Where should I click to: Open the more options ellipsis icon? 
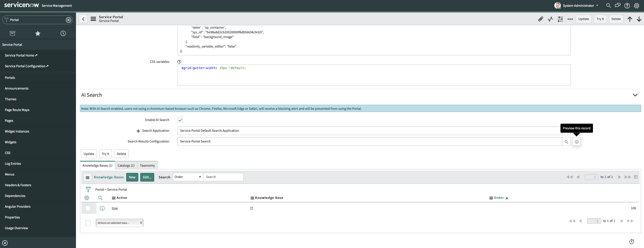[x=570, y=19]
